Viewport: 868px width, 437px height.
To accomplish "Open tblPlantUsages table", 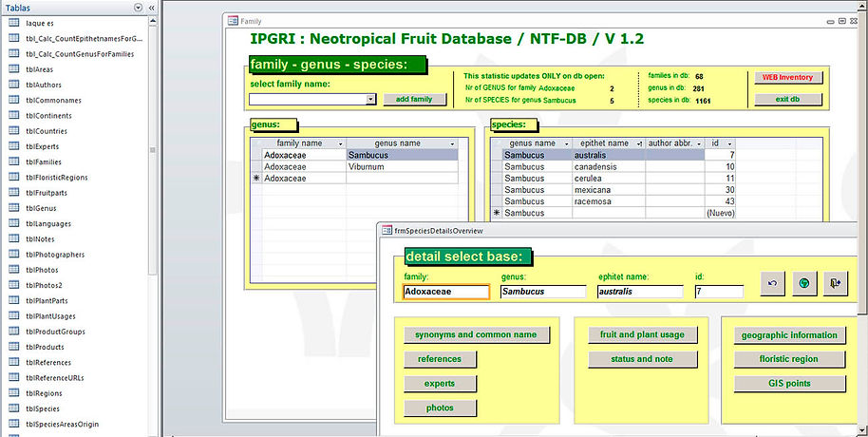I will point(50,316).
